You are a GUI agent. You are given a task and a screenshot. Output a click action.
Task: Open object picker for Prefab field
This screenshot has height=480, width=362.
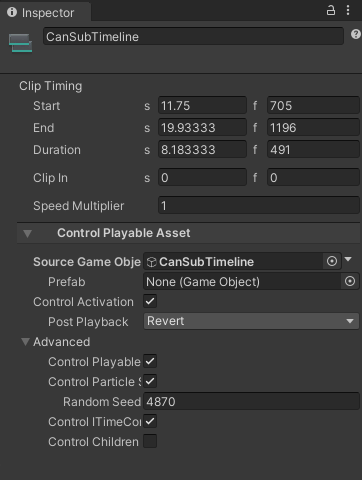[x=350, y=281]
